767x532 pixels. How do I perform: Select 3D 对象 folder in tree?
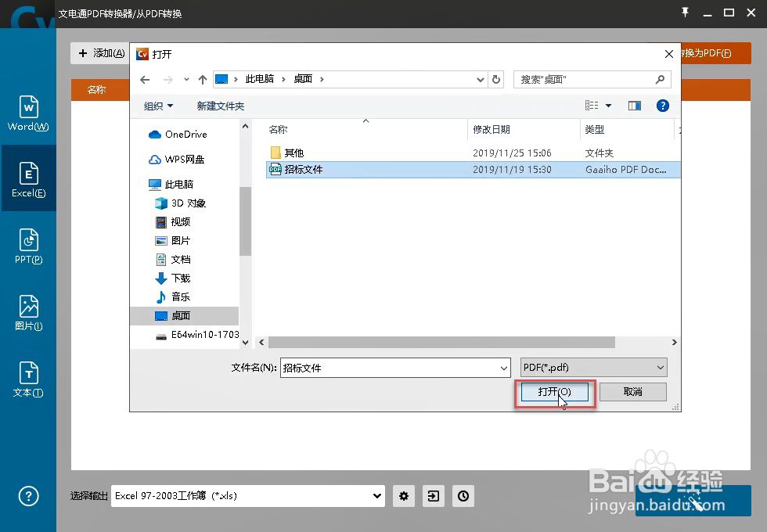pos(180,203)
